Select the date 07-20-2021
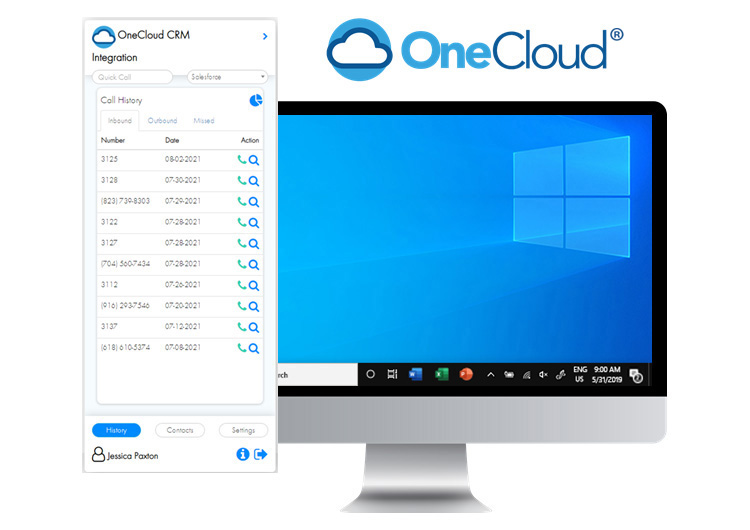 (183, 306)
